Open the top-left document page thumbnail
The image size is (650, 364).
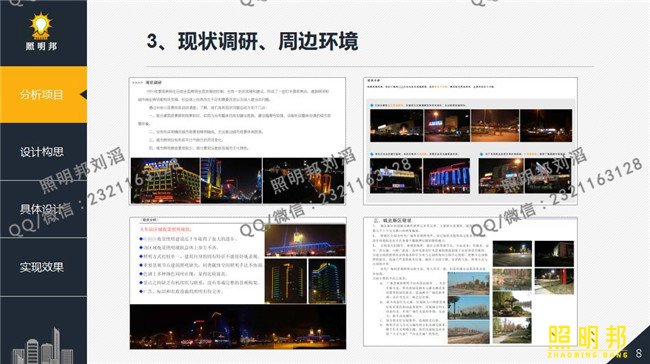click(237, 141)
